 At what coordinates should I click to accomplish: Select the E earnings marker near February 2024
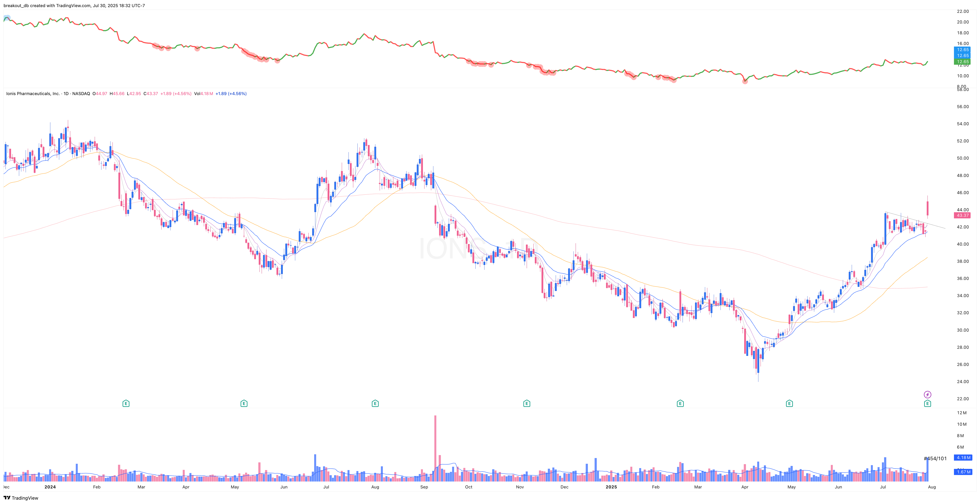coord(126,403)
